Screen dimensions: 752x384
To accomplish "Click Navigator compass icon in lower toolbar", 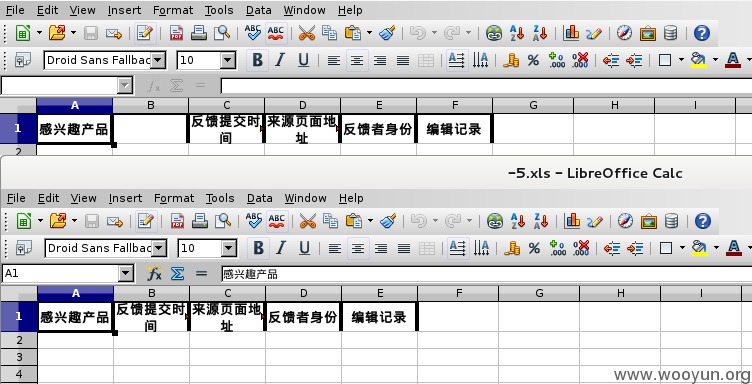I will coord(625,221).
